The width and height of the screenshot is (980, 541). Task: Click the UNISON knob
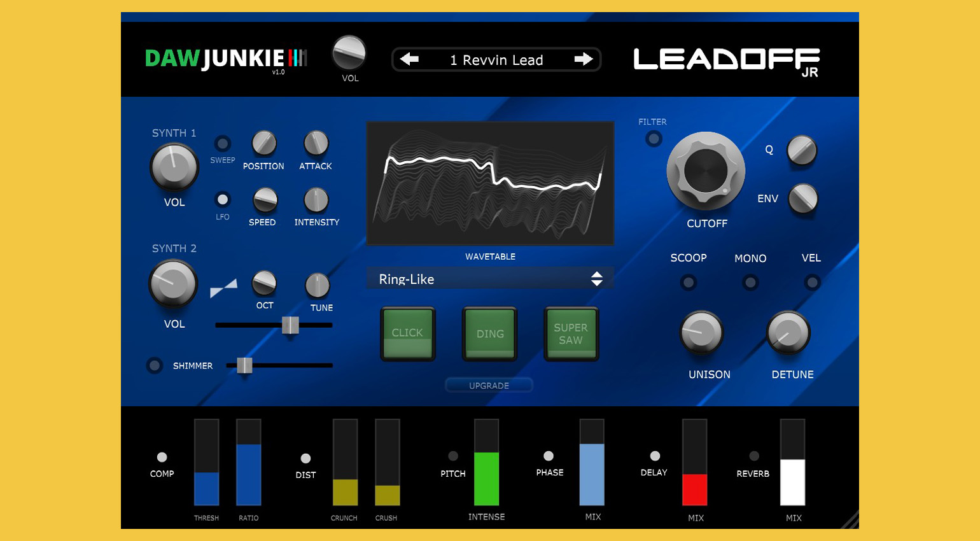(701, 332)
